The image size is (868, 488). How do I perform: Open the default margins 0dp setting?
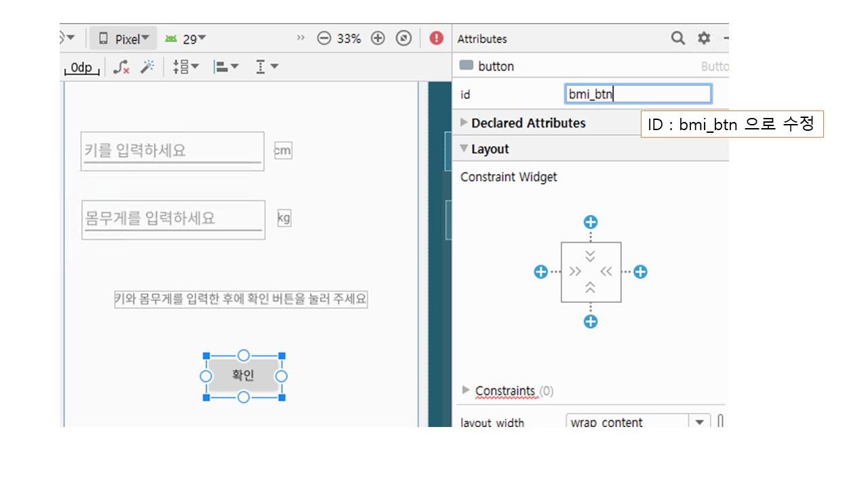(x=82, y=67)
